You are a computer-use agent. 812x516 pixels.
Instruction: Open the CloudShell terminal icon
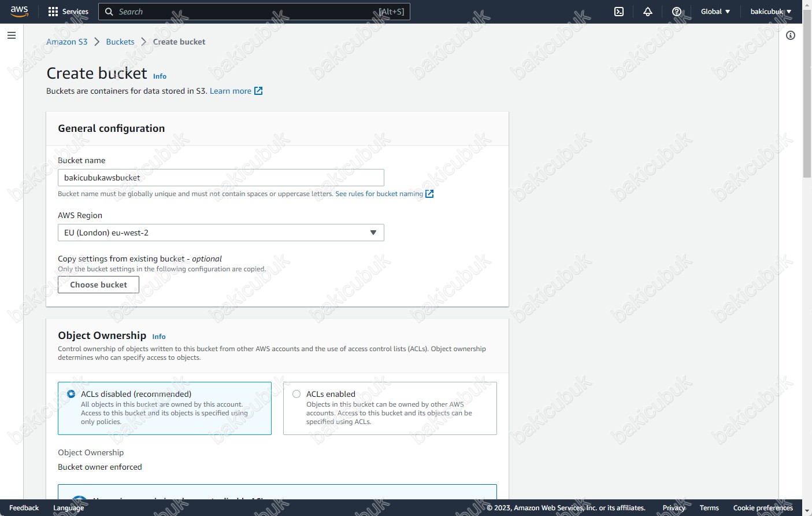(x=619, y=12)
